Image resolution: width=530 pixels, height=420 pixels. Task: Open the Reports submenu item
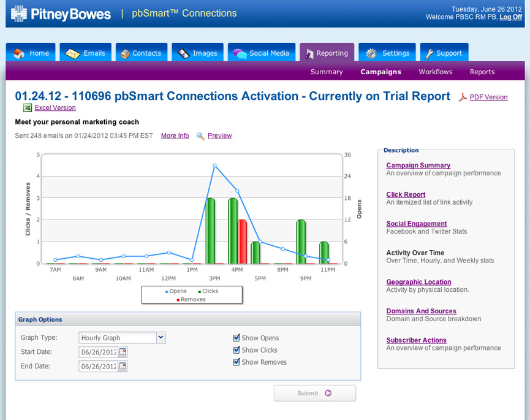click(482, 72)
